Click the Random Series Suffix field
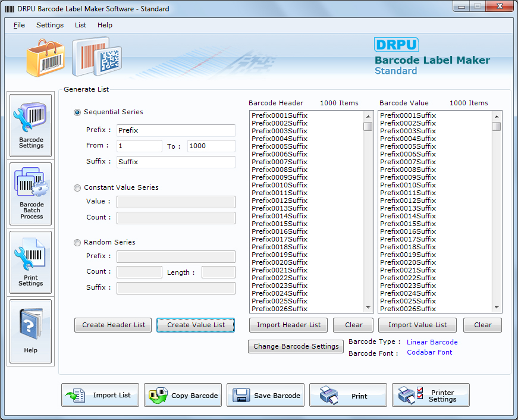Screen dimensions: 518x420 click(x=176, y=288)
